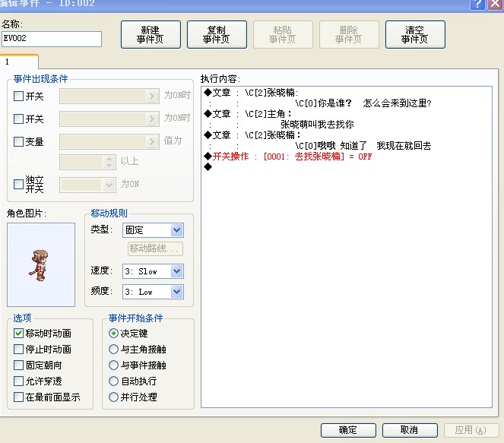Enable the 允许穿透 option
The image size is (504, 443).
[19, 381]
